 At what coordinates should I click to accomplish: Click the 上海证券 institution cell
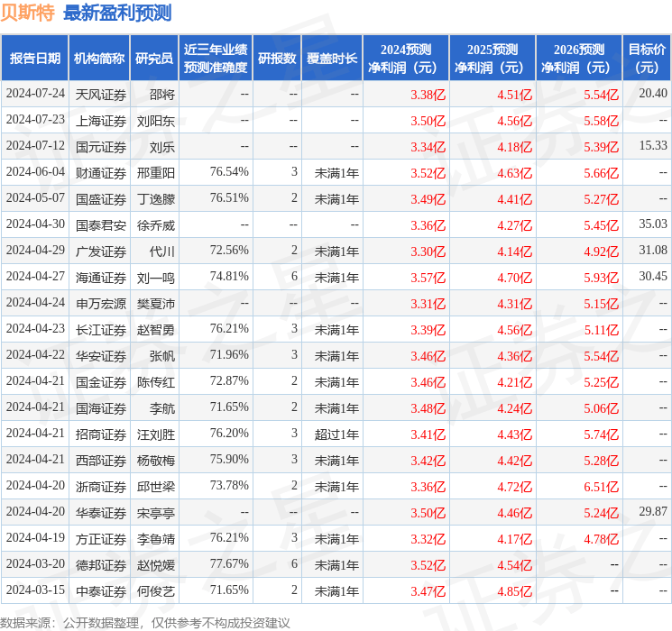point(101,121)
